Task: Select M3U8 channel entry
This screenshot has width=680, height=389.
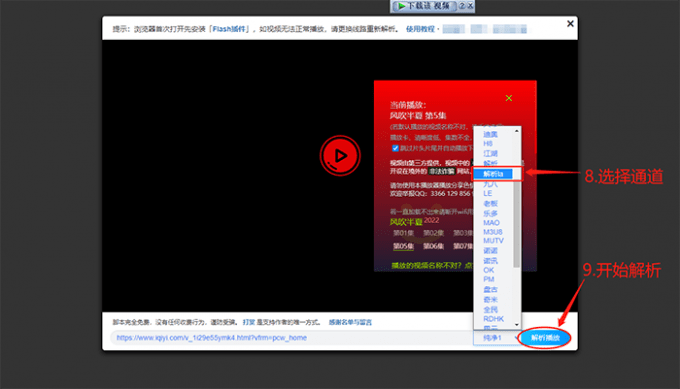Action: [x=493, y=232]
